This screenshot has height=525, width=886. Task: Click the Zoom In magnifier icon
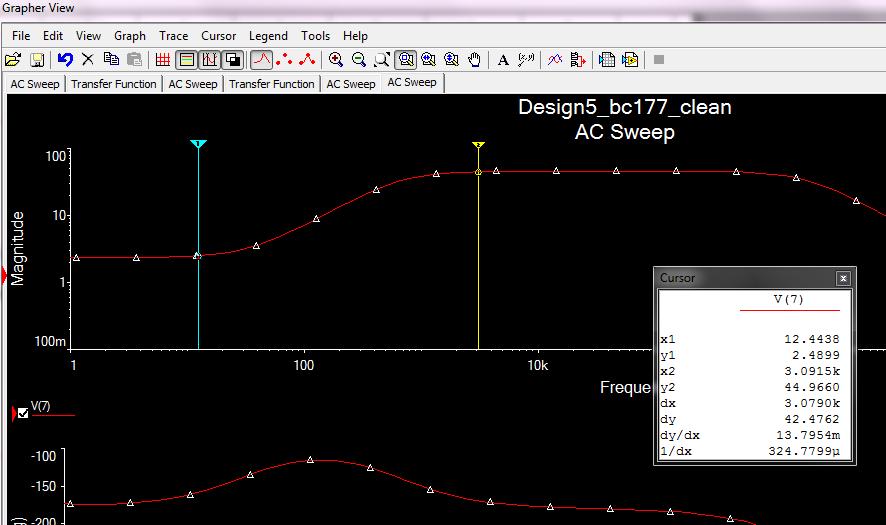pos(336,59)
